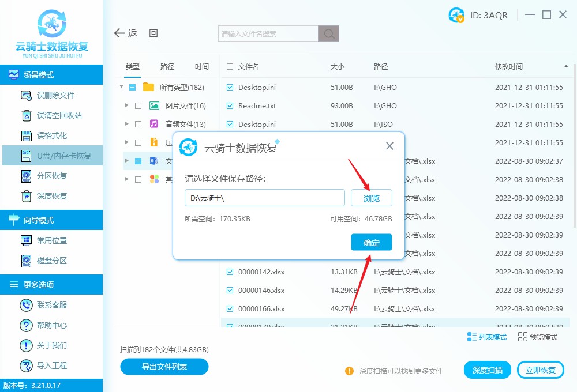Switch to the 路径 tab
The image size is (577, 392).
coord(167,66)
